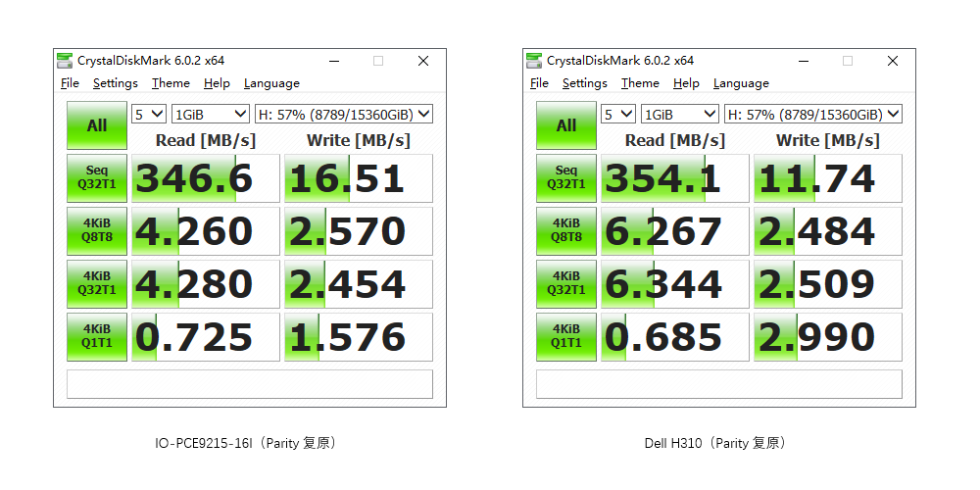Expand 1GiB test size dropdown in right window
The height and width of the screenshot is (490, 980).
(x=680, y=115)
